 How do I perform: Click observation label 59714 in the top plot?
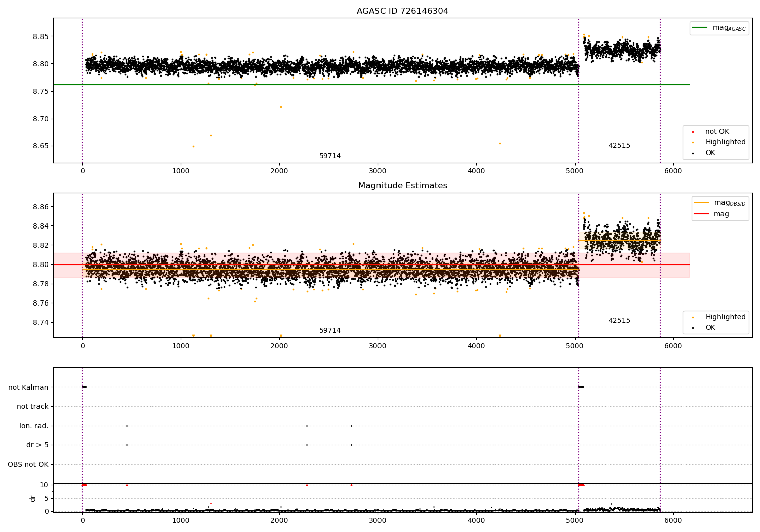330,156
